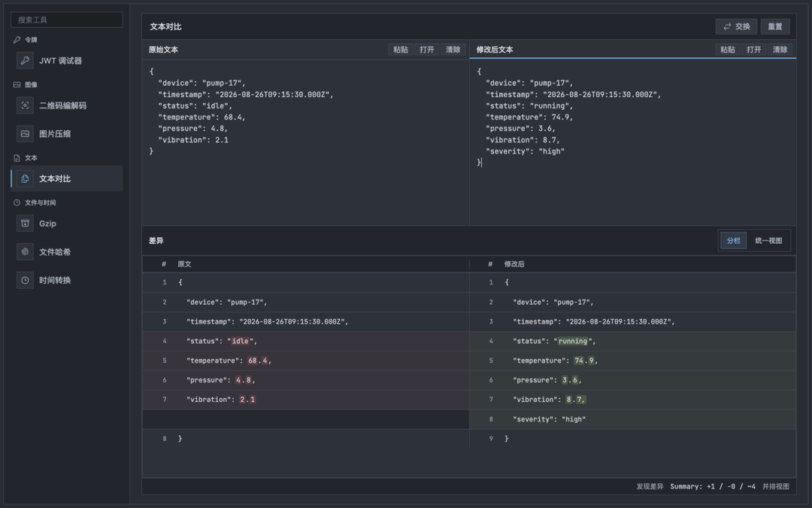The image size is (812, 508).
Task: Click the 文本 category document icon
Action: (x=17, y=157)
